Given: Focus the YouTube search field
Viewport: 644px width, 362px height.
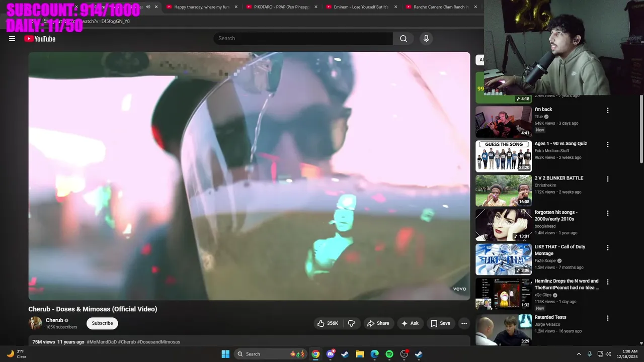Looking at the screenshot, I should (x=303, y=39).
